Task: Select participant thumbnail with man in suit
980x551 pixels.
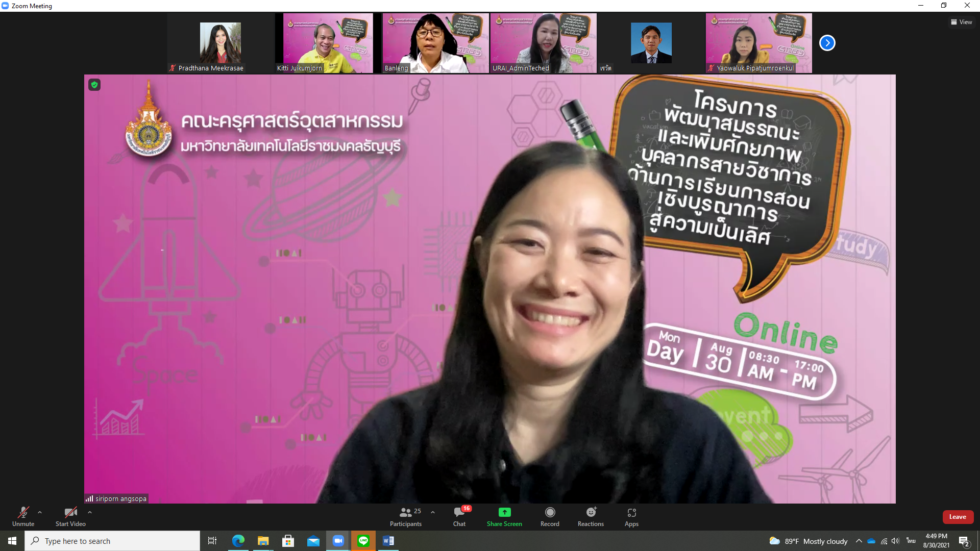Action: pos(651,43)
